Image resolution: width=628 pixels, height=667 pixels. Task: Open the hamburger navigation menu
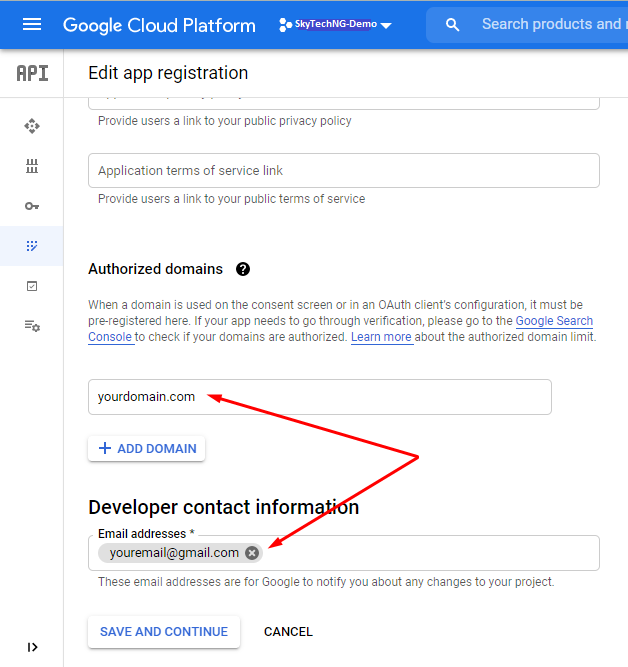point(32,24)
